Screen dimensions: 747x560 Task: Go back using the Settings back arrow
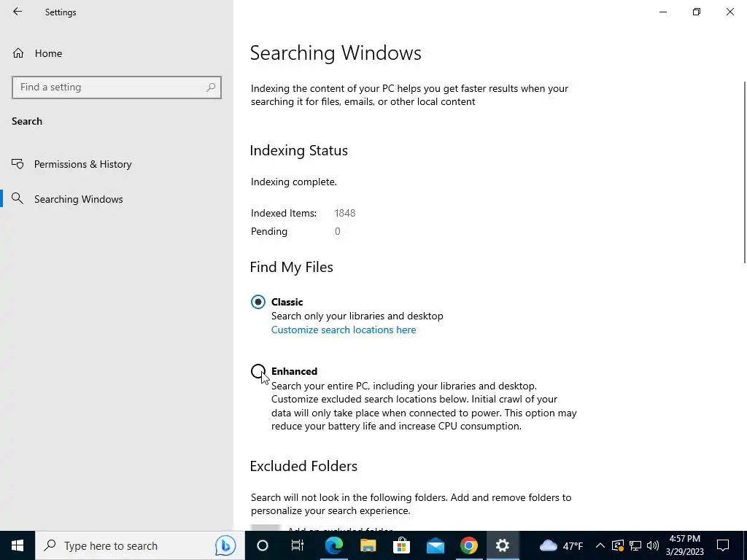[x=18, y=12]
